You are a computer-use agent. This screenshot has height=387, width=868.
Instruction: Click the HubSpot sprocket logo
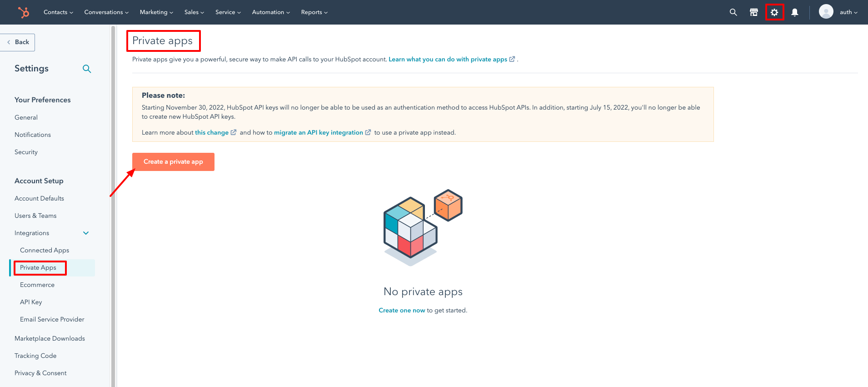(x=24, y=12)
